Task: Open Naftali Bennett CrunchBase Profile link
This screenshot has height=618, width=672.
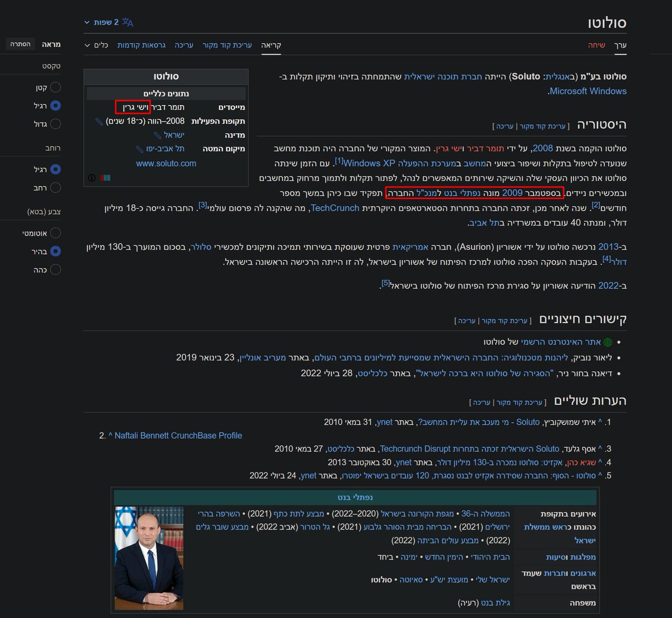Action: pyautogui.click(x=178, y=436)
